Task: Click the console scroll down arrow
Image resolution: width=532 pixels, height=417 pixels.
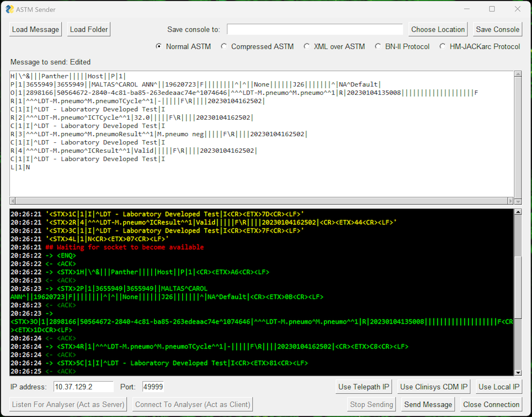Action: click(518, 372)
